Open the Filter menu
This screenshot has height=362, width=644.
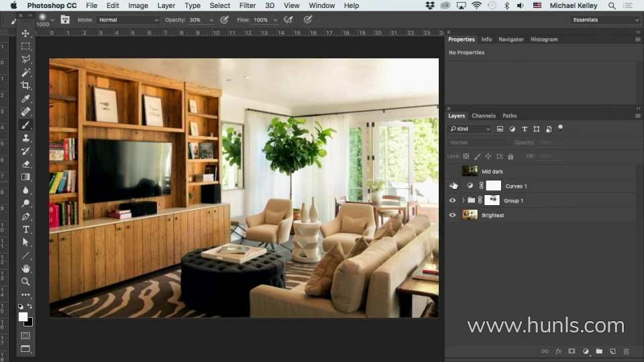248,5
